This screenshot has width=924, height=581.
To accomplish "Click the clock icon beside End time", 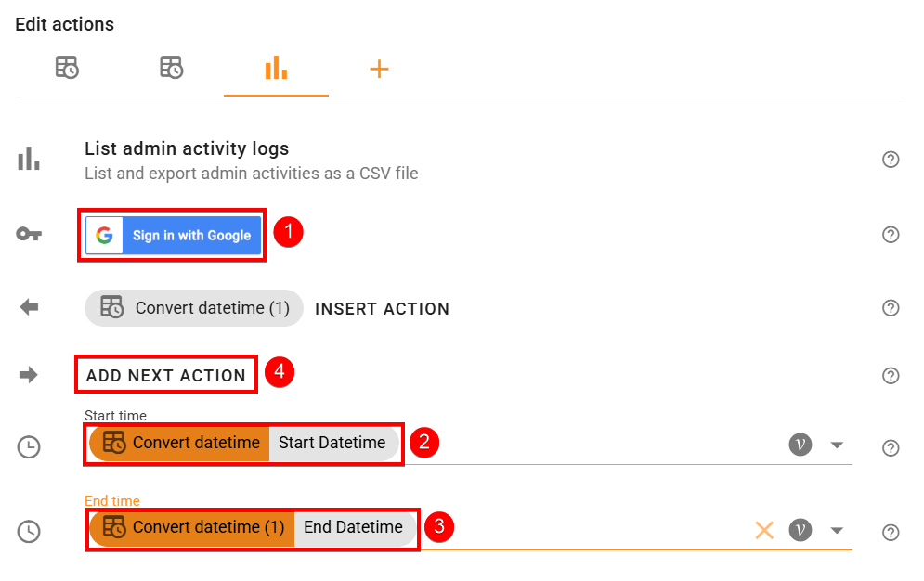I will pos(28,532).
